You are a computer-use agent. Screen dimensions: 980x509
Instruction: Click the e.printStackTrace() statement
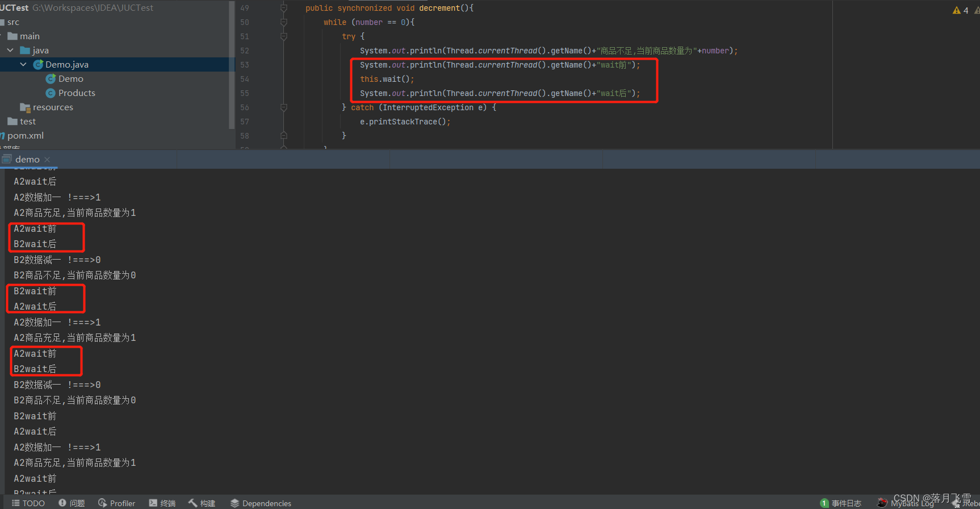tap(405, 122)
